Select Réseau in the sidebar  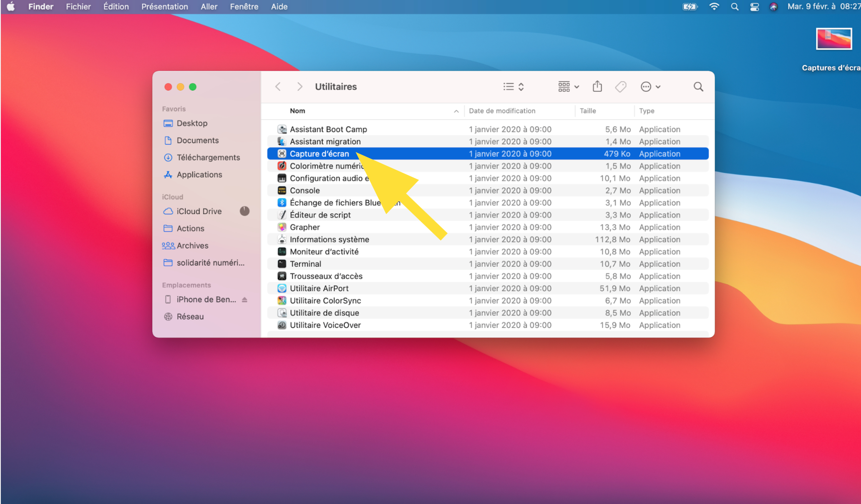[x=184, y=316]
